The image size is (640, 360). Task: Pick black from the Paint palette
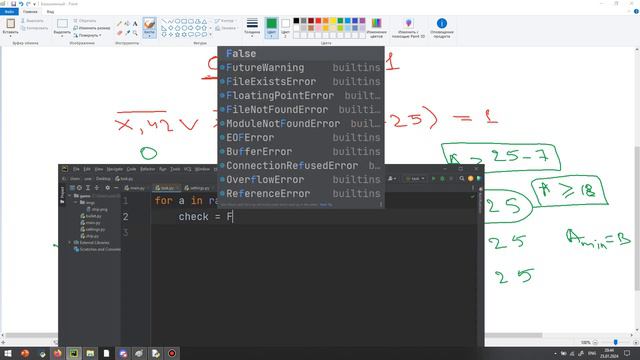[296, 21]
